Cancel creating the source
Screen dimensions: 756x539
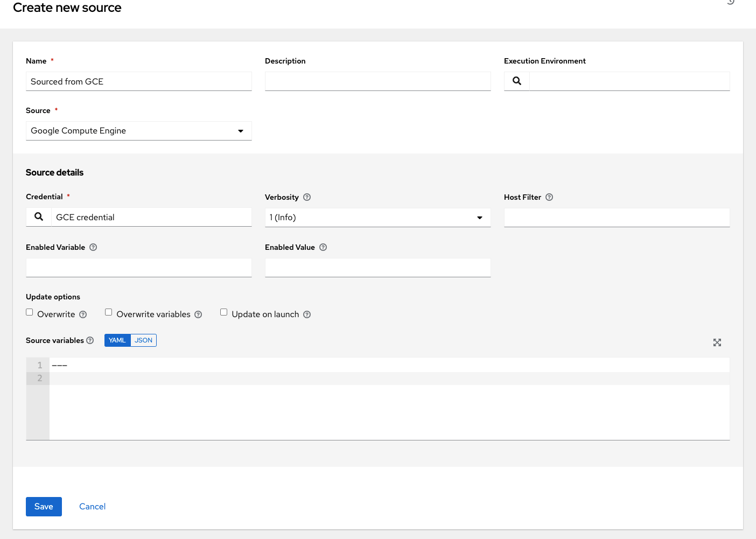coord(92,506)
